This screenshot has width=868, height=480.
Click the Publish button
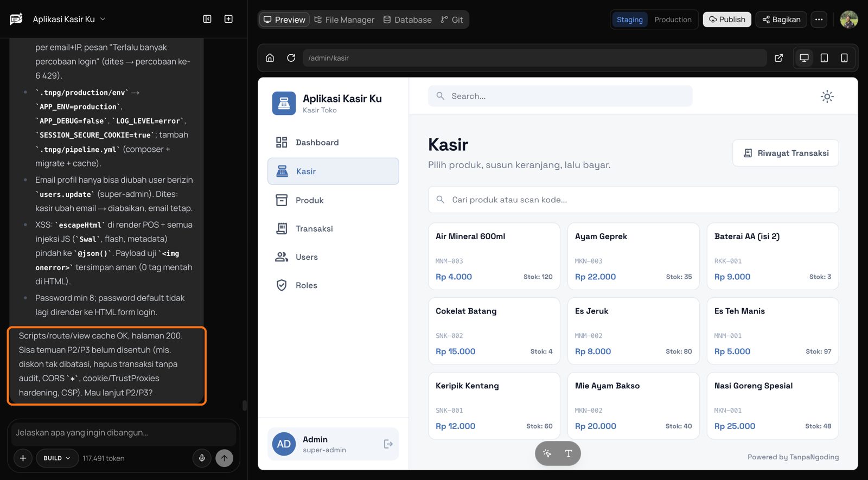[x=727, y=20]
